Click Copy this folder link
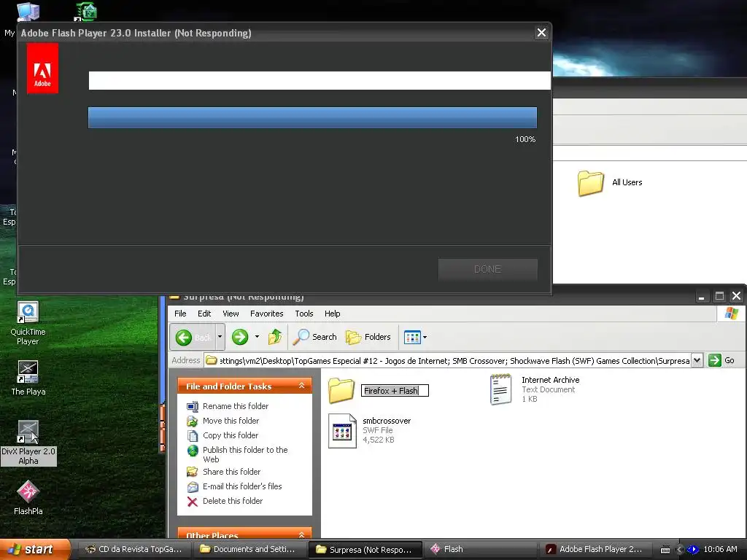This screenshot has height=560, width=747. [230, 435]
